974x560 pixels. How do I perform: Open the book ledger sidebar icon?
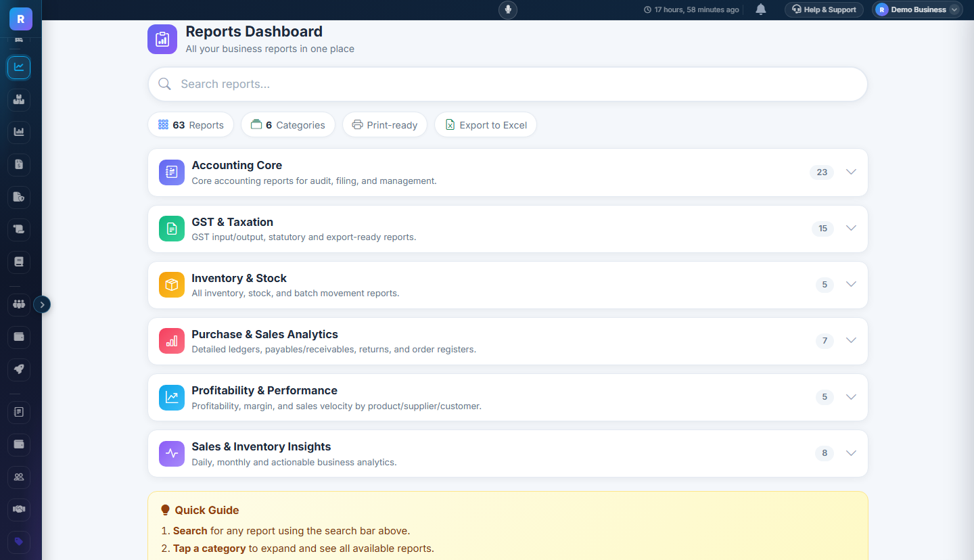pyautogui.click(x=19, y=262)
